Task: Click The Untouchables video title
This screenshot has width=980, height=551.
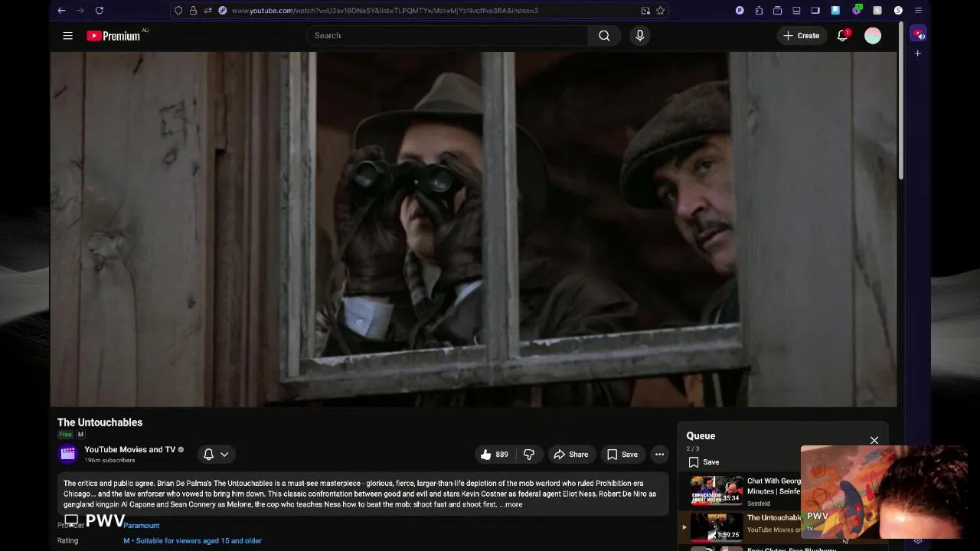Action: click(100, 422)
